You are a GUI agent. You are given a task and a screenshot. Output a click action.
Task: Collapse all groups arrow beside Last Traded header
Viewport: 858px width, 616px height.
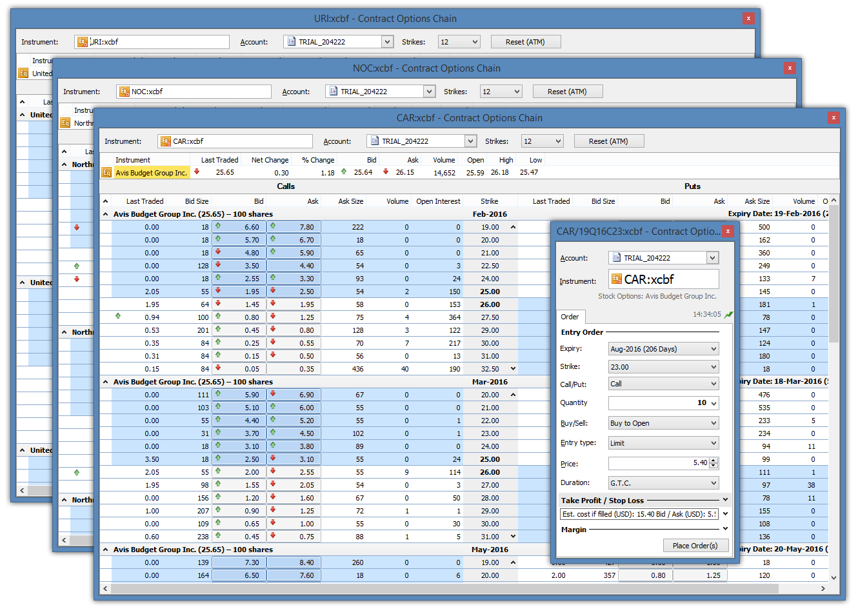point(106,201)
